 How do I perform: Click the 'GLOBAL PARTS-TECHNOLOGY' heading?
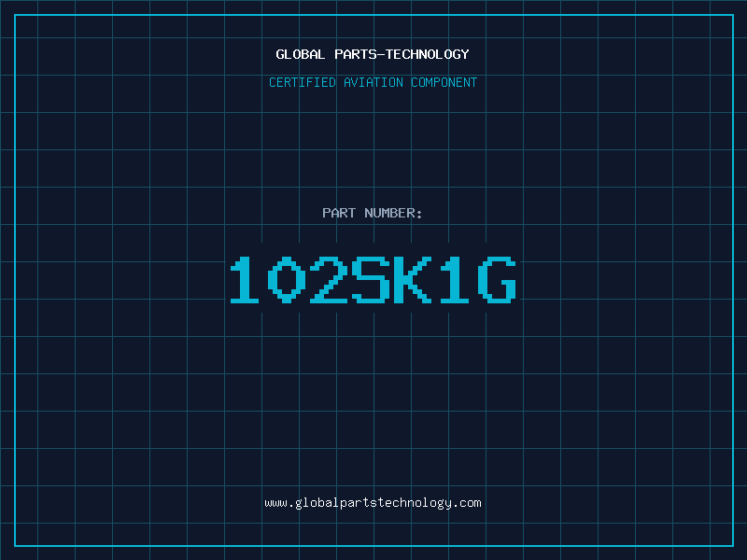coord(373,54)
